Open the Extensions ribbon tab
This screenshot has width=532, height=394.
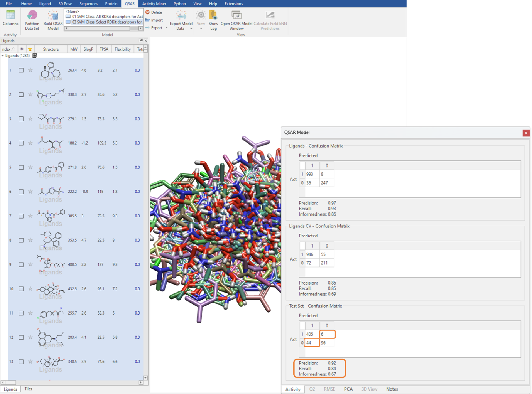point(234,4)
